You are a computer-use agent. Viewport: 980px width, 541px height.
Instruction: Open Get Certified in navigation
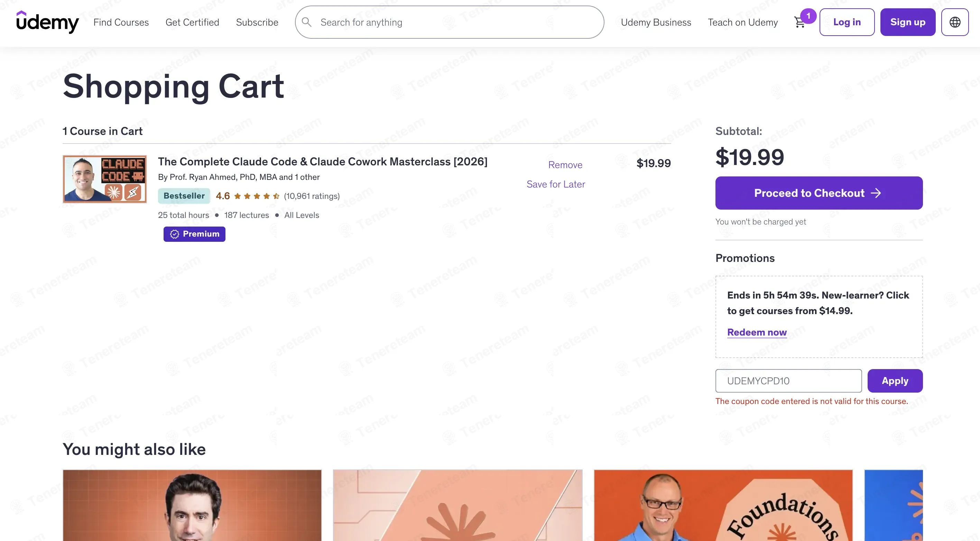click(x=193, y=22)
